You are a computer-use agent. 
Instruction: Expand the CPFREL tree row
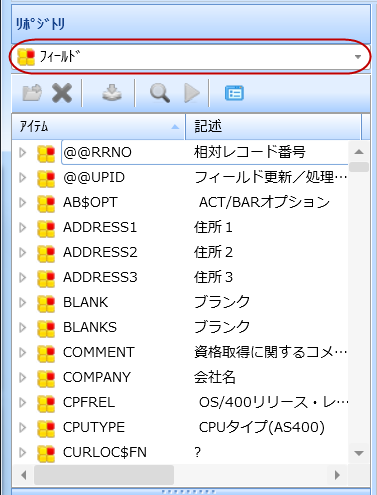23,402
